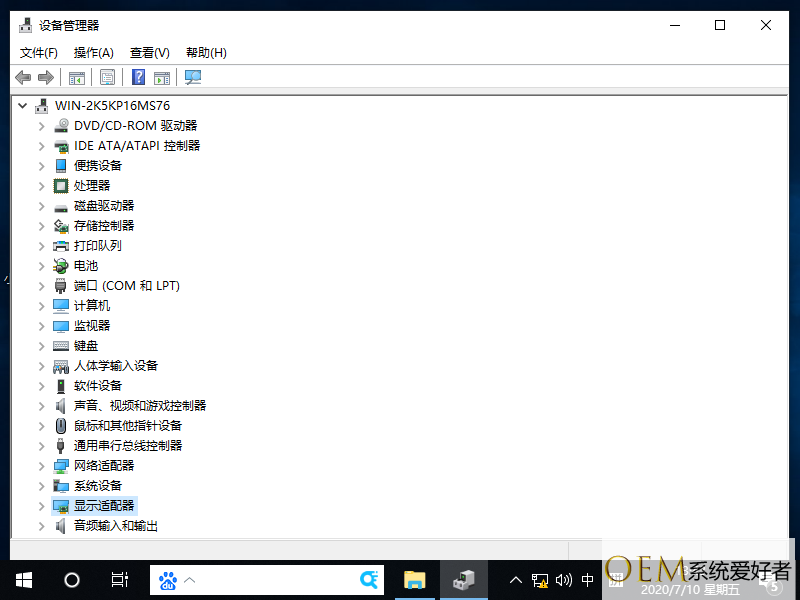Click the File Explorer taskbar icon
The width and height of the screenshot is (800, 600).
point(414,579)
